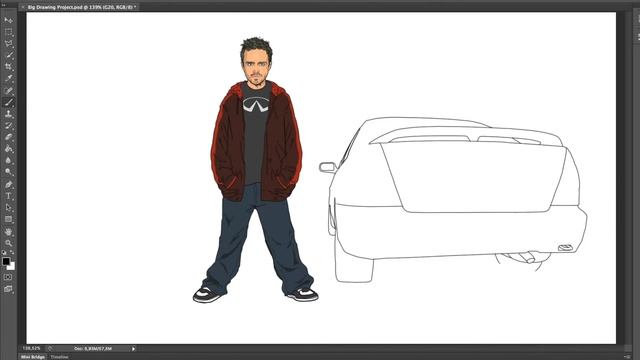Open the Timeline panel tab
This screenshot has height=360, width=640.
pyautogui.click(x=60, y=357)
